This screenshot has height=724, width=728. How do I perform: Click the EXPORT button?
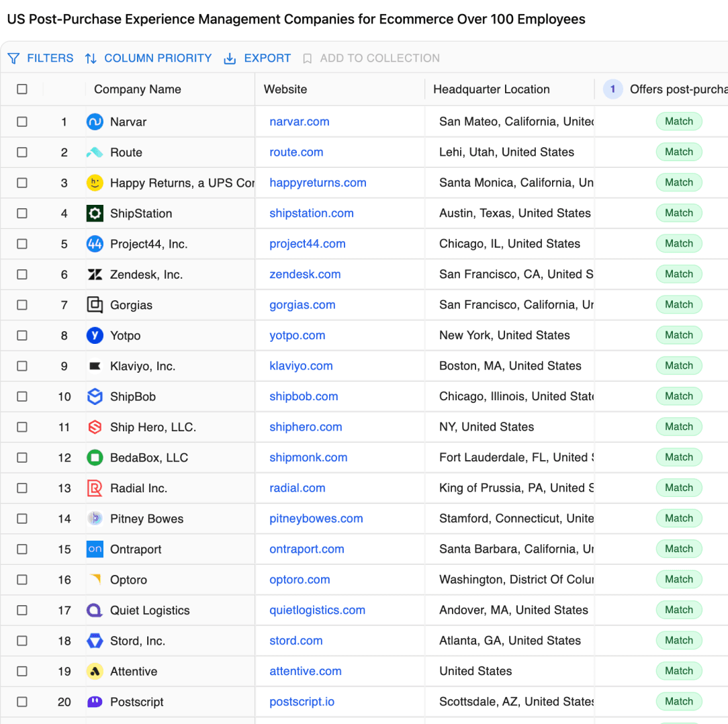[x=257, y=58]
